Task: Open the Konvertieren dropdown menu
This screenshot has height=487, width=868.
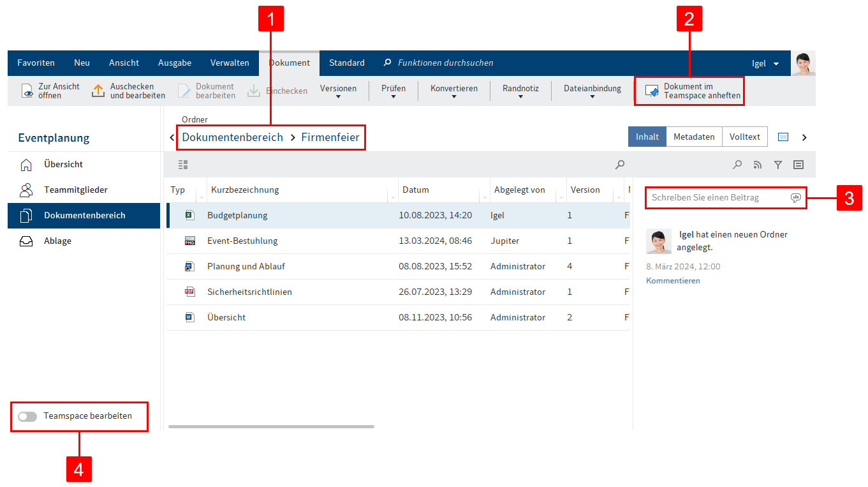Action: click(x=453, y=91)
